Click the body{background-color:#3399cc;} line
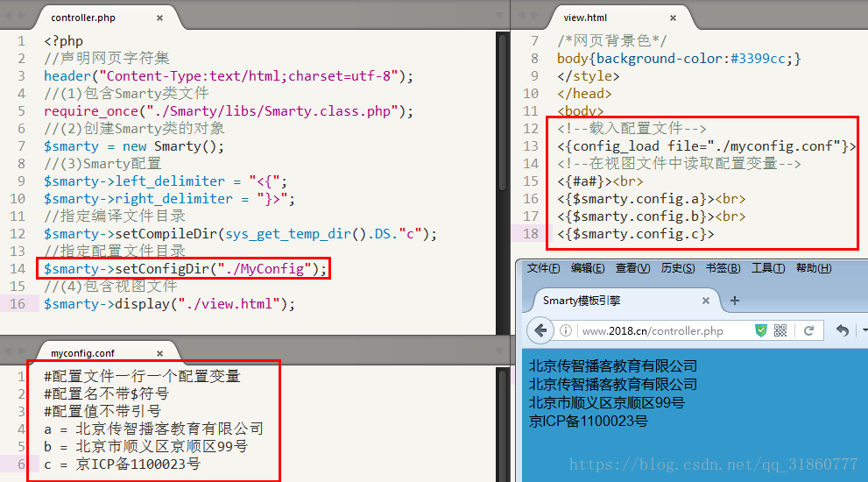The image size is (868, 482). (x=679, y=58)
